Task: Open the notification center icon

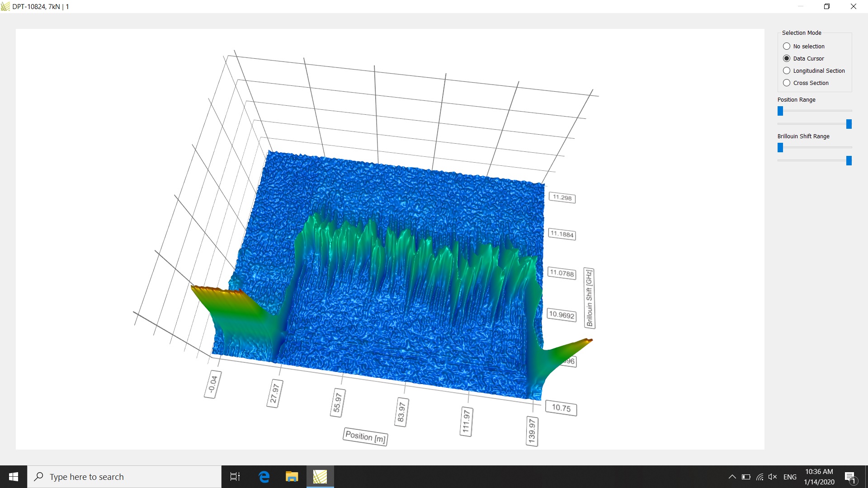Action: tap(850, 477)
